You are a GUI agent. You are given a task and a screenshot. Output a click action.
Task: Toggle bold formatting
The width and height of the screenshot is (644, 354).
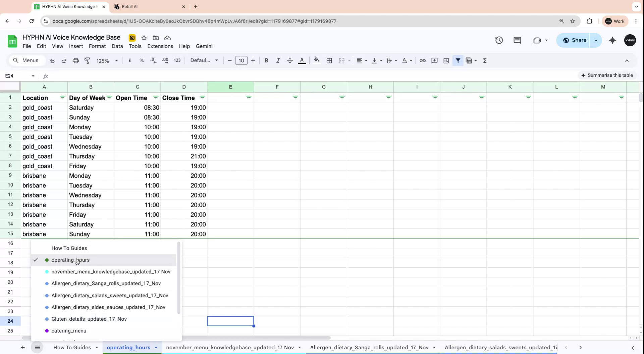click(266, 60)
